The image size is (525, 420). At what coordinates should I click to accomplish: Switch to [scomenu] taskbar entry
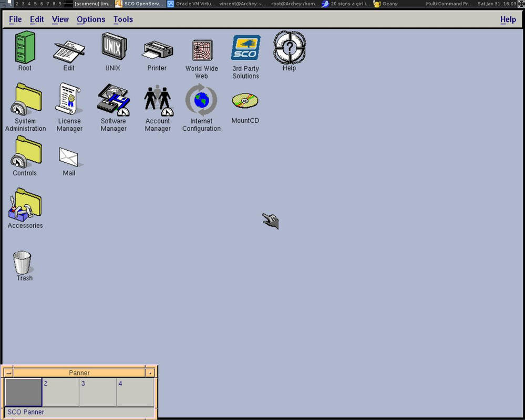[93, 4]
